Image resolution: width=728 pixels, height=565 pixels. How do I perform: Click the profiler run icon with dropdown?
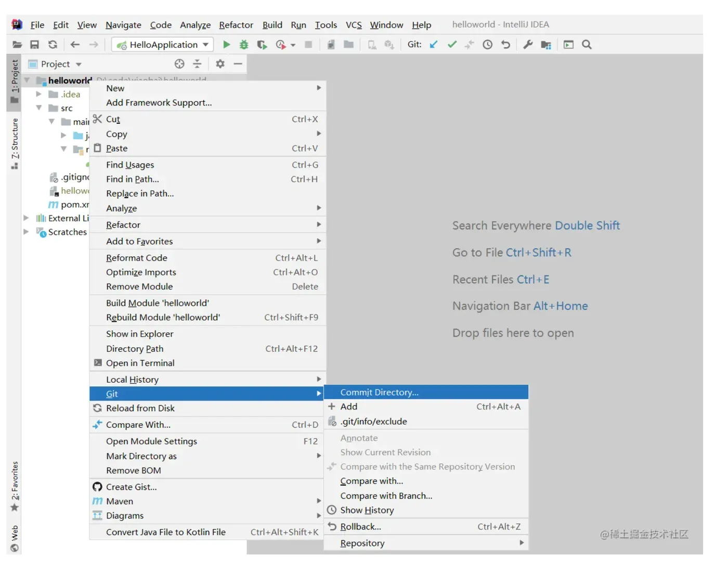[285, 45]
